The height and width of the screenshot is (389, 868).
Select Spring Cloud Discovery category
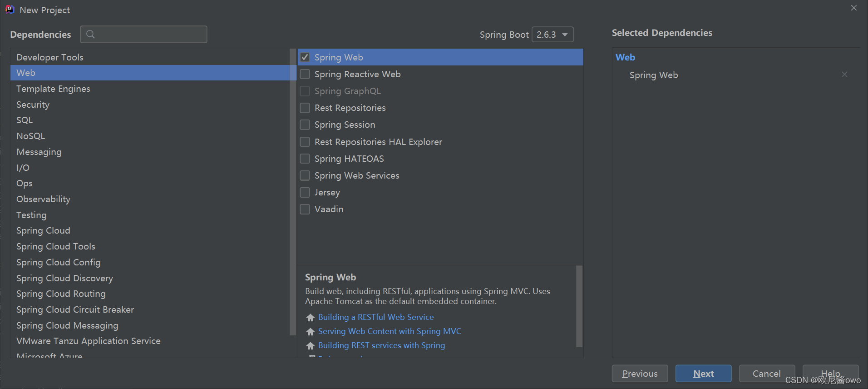tap(150, 278)
